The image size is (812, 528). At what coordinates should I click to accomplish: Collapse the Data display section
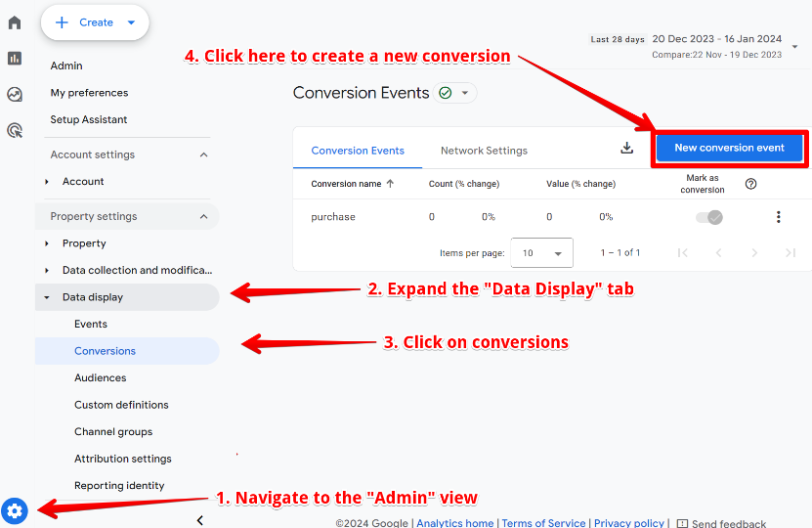[x=47, y=297]
